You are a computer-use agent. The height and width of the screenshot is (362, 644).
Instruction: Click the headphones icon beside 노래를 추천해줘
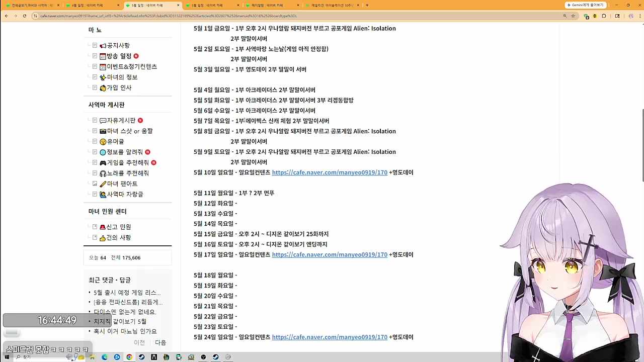pyautogui.click(x=103, y=173)
